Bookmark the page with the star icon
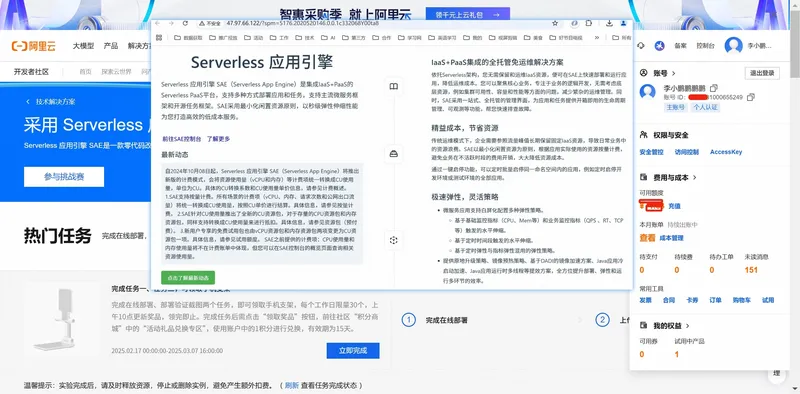800x394 pixels. [x=555, y=23]
